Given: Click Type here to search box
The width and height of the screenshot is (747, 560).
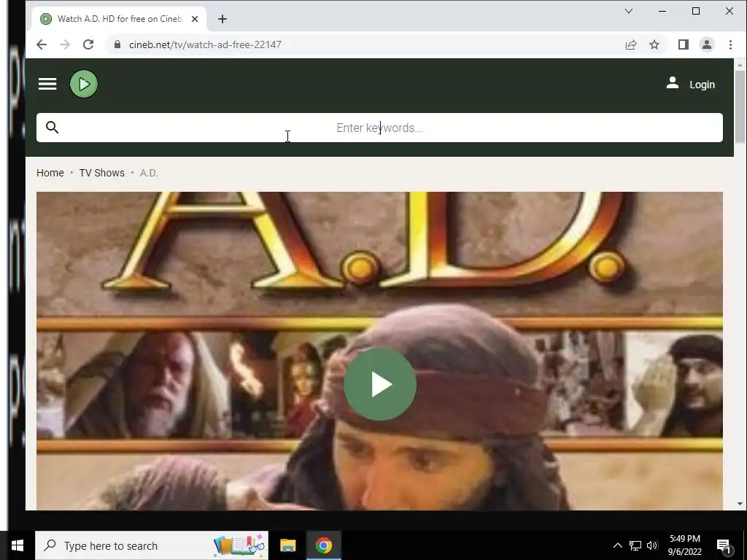Looking at the screenshot, I should [152, 545].
